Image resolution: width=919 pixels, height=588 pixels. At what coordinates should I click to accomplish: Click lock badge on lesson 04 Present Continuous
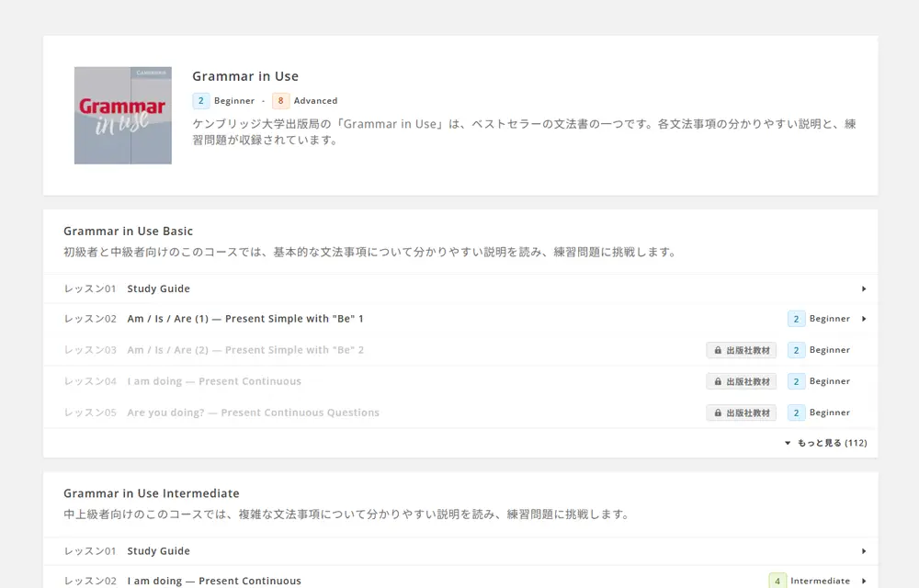coord(741,381)
